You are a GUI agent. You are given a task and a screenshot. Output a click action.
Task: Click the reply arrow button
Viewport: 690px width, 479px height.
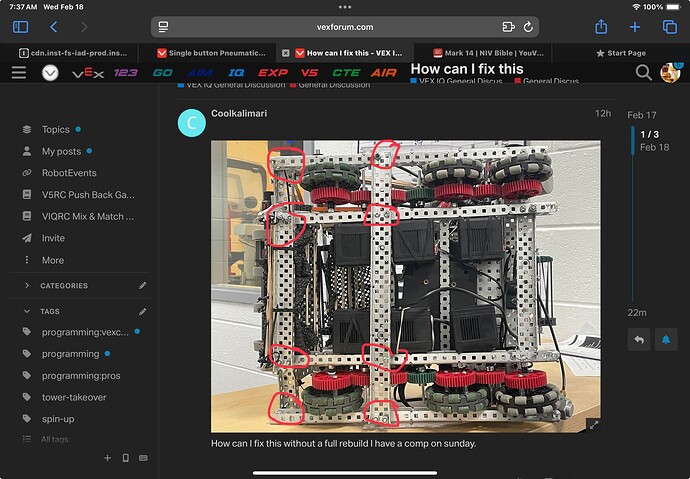coord(639,340)
